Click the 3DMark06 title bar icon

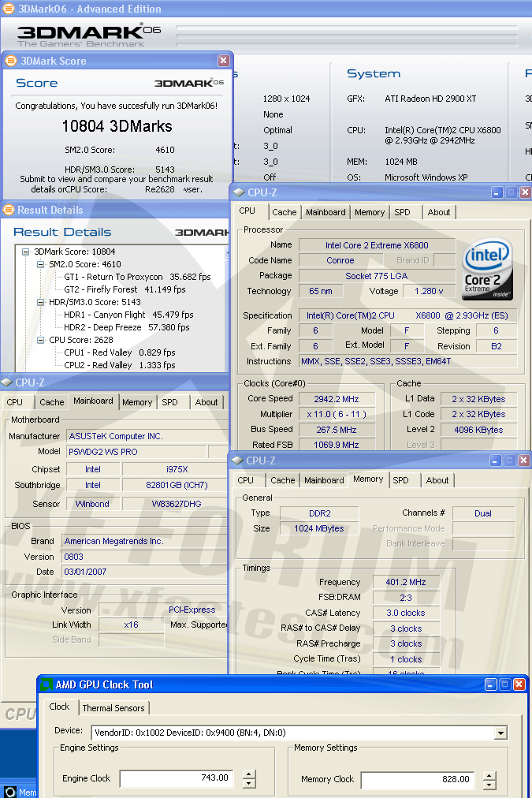click(x=9, y=8)
